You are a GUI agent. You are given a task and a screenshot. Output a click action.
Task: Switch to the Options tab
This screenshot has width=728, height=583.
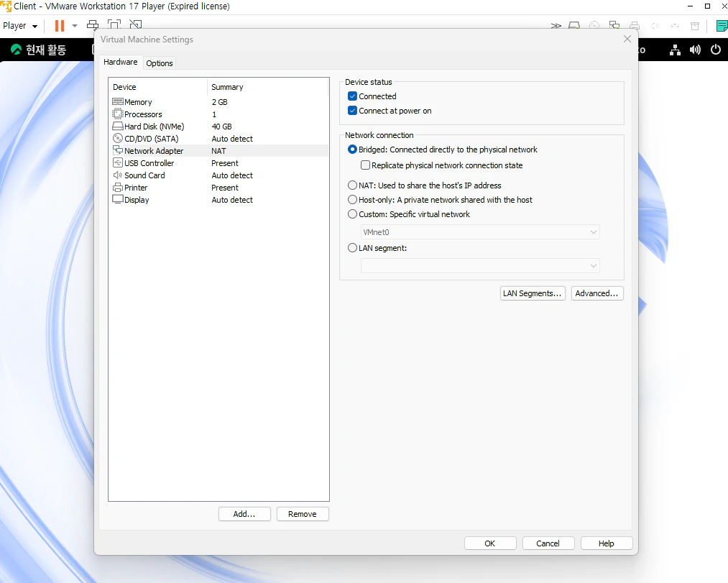[160, 63]
